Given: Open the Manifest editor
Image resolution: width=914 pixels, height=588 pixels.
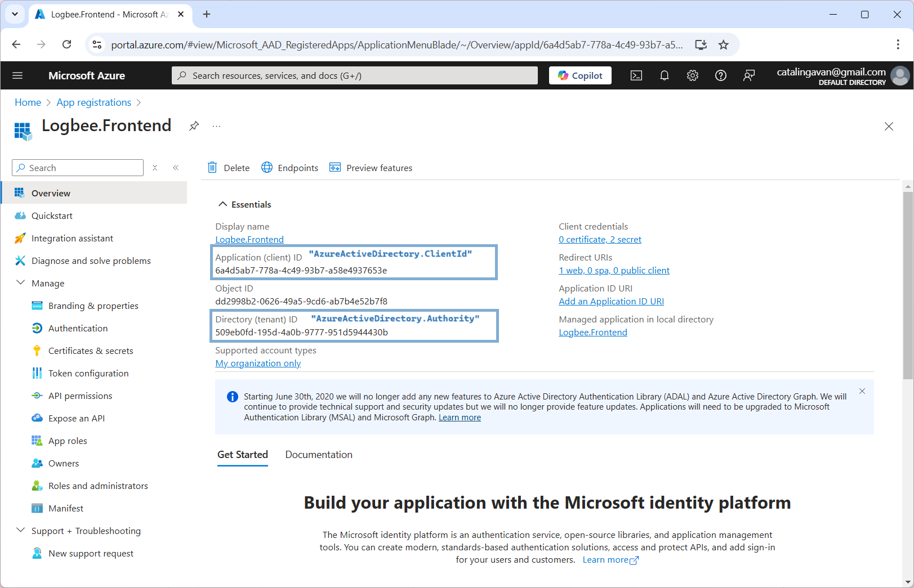Looking at the screenshot, I should click(x=66, y=508).
